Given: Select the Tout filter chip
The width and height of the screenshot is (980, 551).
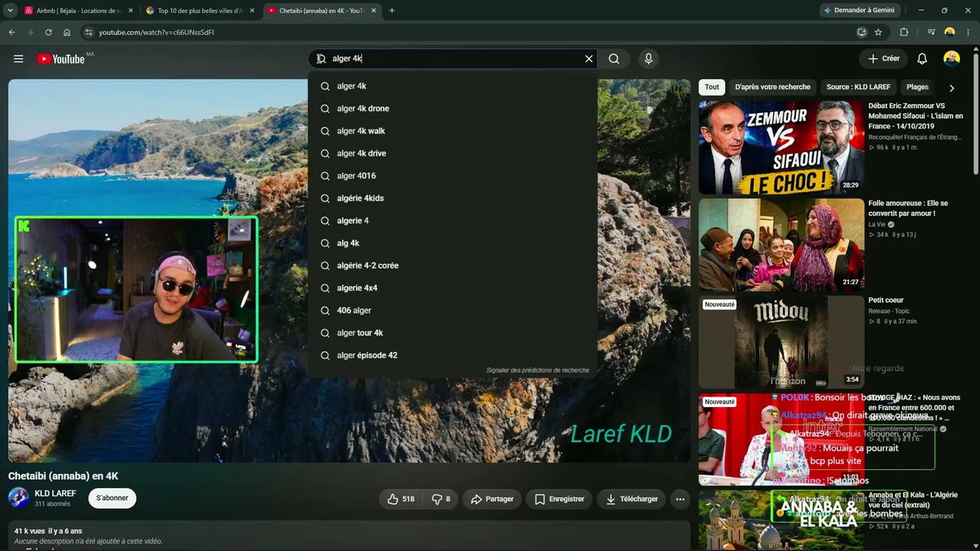Looking at the screenshot, I should click(x=712, y=87).
